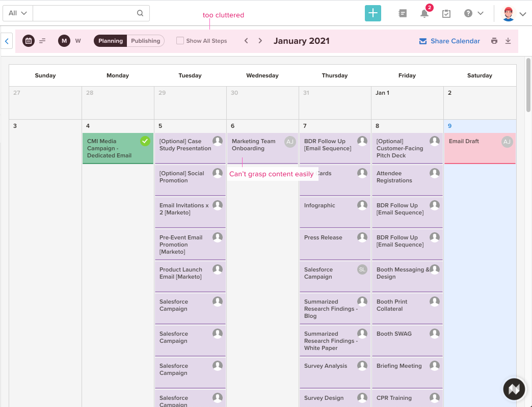
Task: Open the Thursday BDR Follow Up [Email Sequence] card
Action: (335, 148)
